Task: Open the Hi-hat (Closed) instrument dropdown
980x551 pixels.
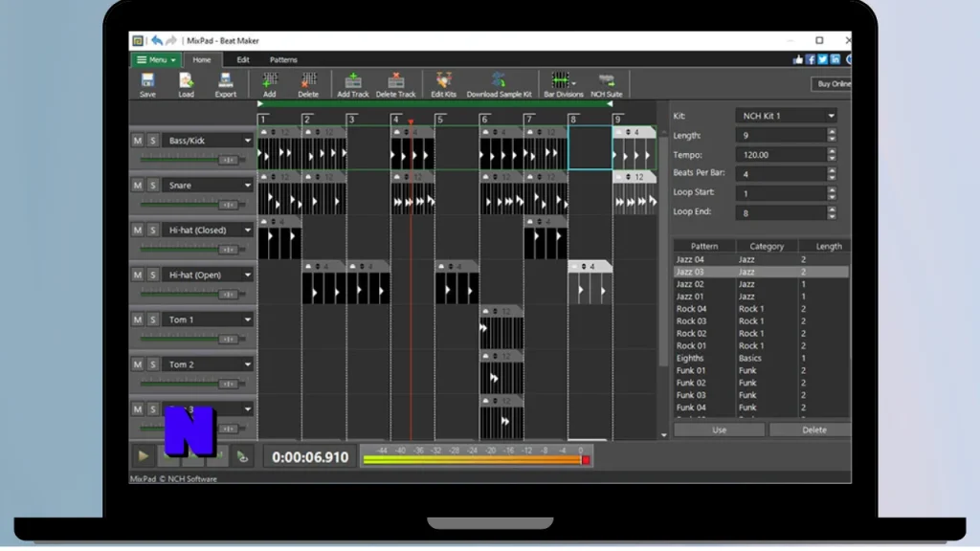Action: tap(248, 230)
